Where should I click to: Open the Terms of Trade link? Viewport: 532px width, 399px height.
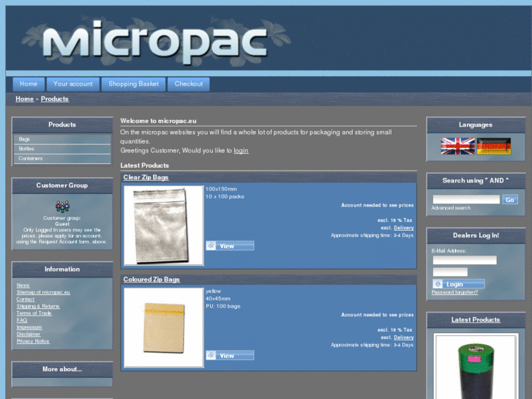click(34, 313)
